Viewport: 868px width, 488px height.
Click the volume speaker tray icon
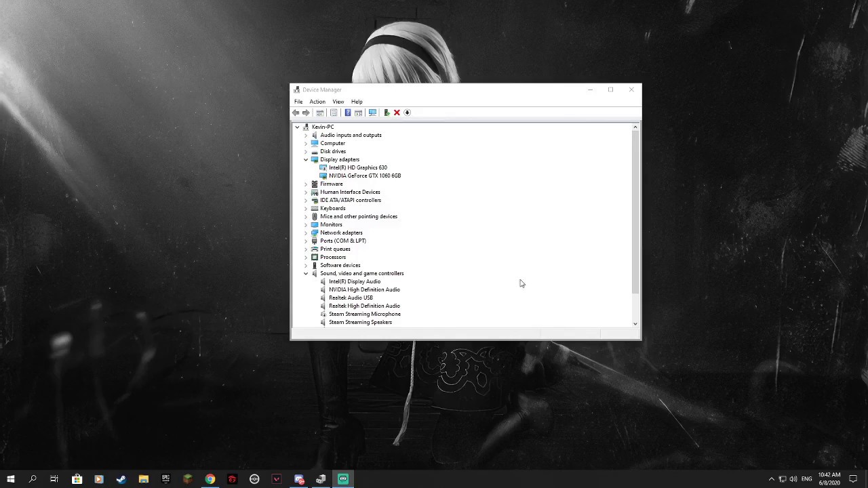pos(793,479)
